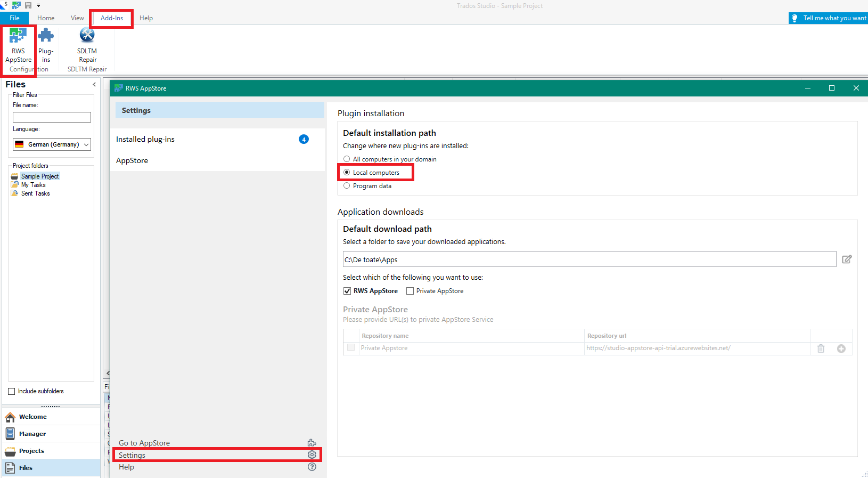
Task: Switch to the Home ribbon tab
Action: pyautogui.click(x=46, y=18)
